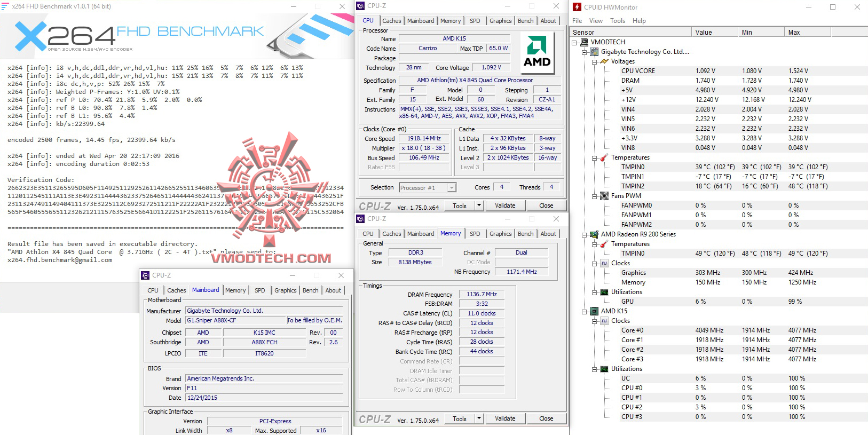
Task: Select the Fans PWM icon
Action: (x=604, y=196)
